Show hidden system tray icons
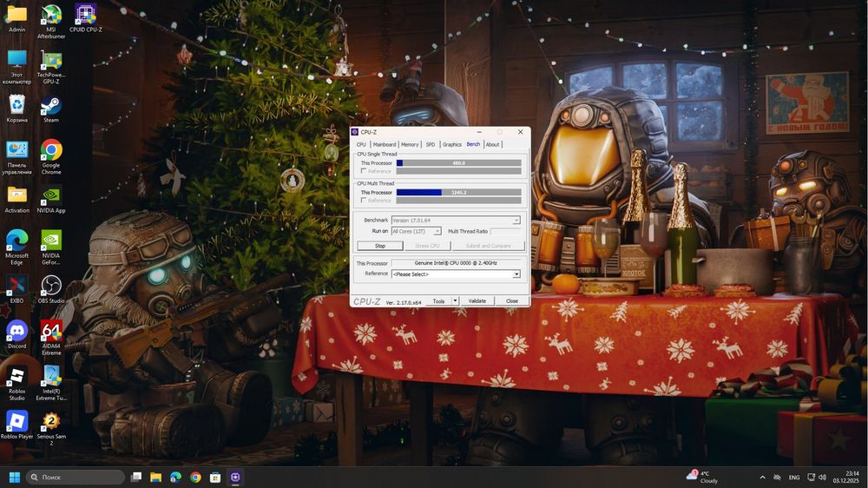The height and width of the screenshot is (488, 868). point(762,477)
